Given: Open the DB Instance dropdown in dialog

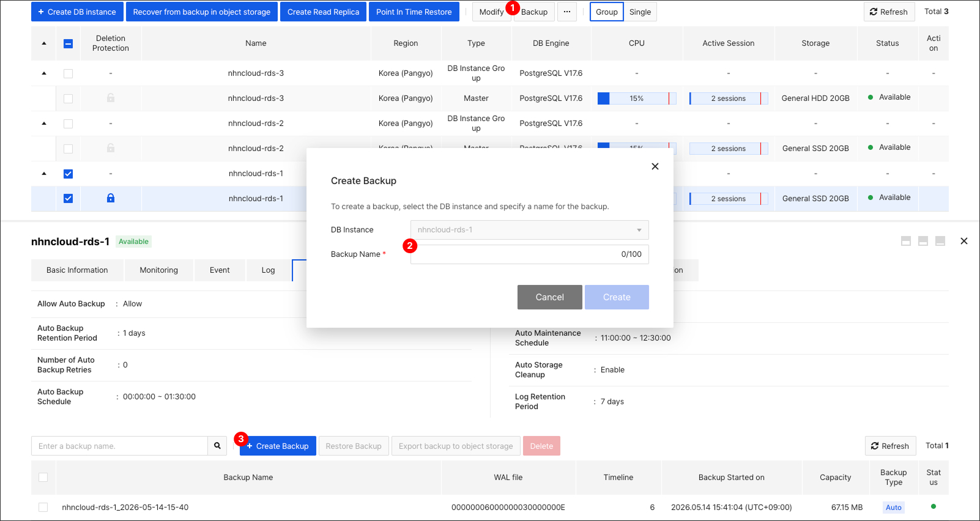Looking at the screenshot, I should pyautogui.click(x=529, y=230).
